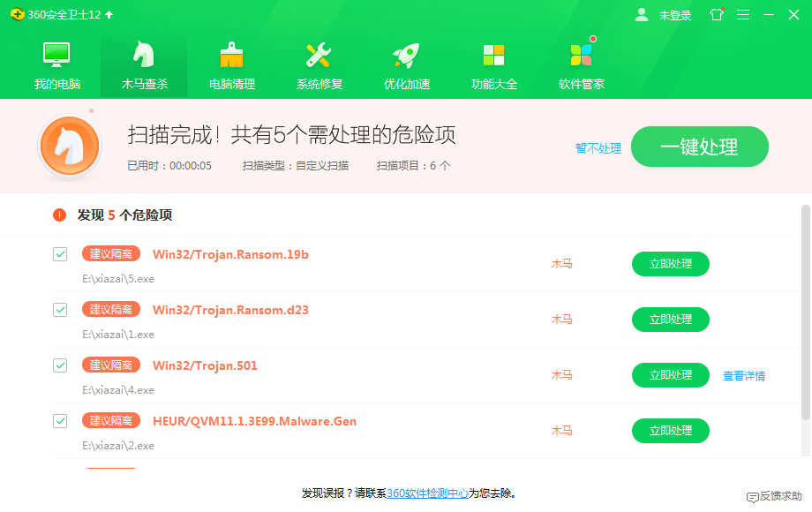Click 立即处理 for Win32/Trojan.501
This screenshot has width=812, height=512.
[x=671, y=375]
